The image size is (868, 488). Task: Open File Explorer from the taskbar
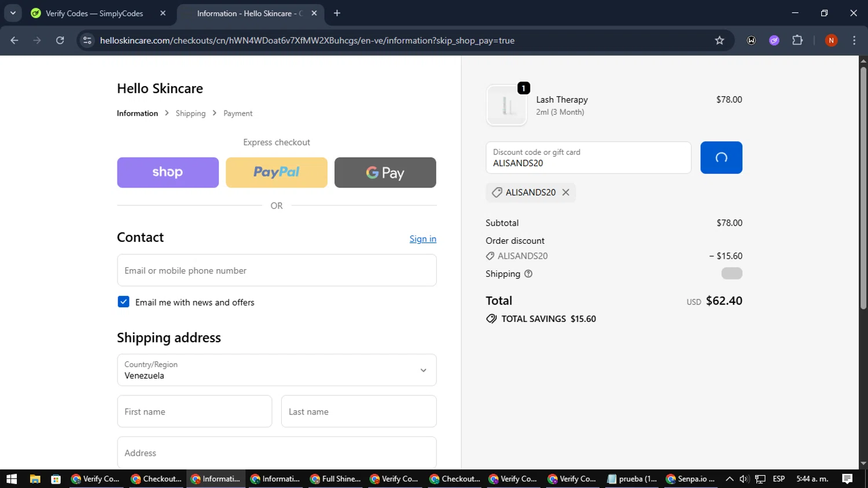(35, 479)
